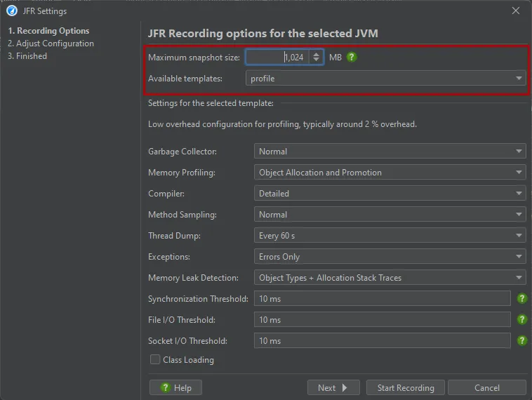
Task: Select step 1. Recording Options
Action: [x=48, y=31]
